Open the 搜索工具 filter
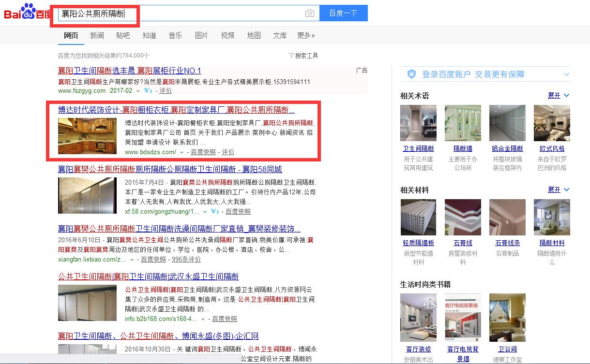The height and width of the screenshot is (364, 590). (306, 56)
